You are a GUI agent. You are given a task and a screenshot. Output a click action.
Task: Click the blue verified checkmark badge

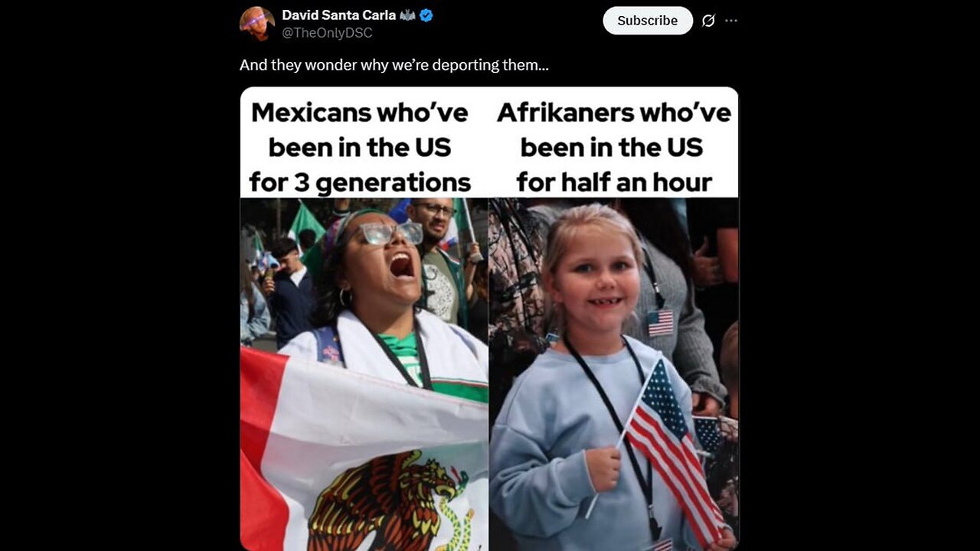pos(426,15)
